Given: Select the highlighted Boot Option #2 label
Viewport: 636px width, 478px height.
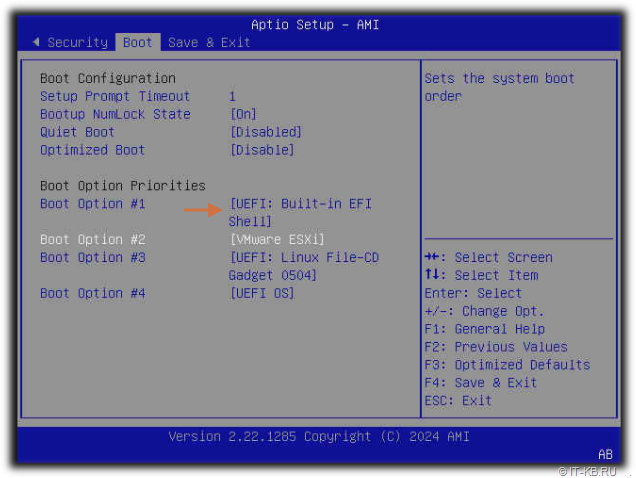Looking at the screenshot, I should (92, 239).
